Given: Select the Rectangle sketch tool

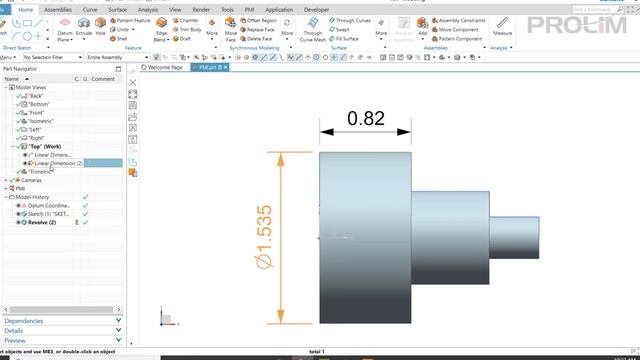Looking at the screenshot, I should (x=27, y=23).
